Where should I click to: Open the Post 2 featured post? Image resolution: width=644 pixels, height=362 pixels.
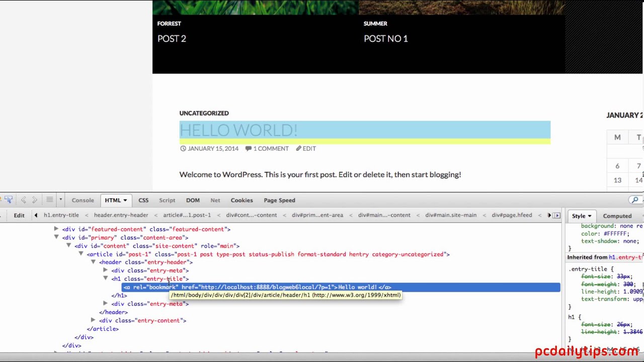point(172,39)
